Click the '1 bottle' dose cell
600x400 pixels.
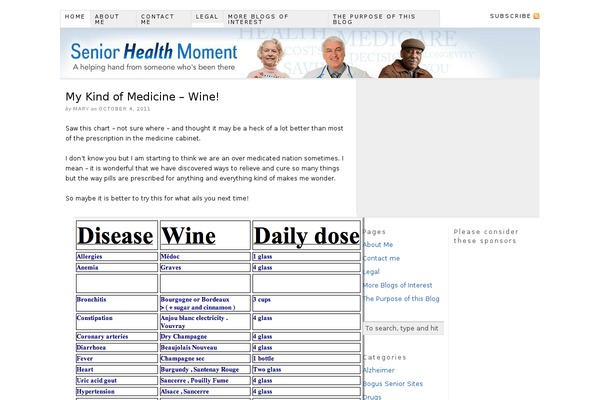tap(307, 359)
